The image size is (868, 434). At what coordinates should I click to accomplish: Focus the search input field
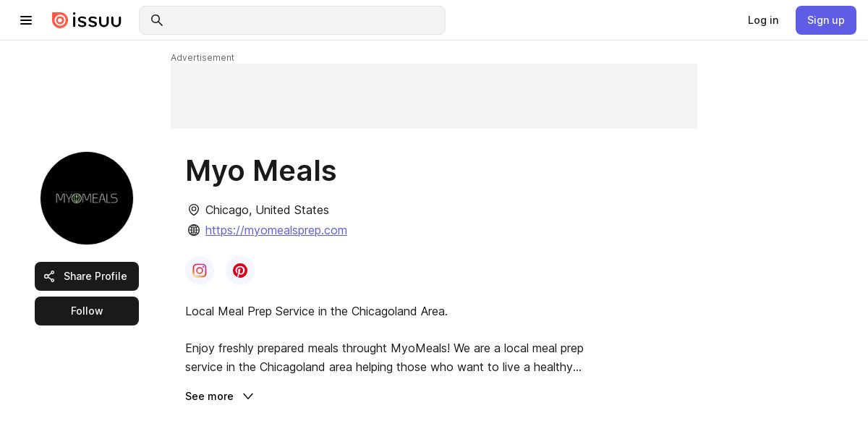coord(304,20)
